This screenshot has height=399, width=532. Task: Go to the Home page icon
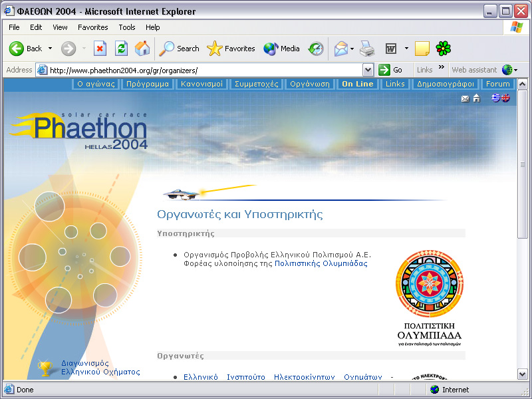pyautogui.click(x=142, y=49)
